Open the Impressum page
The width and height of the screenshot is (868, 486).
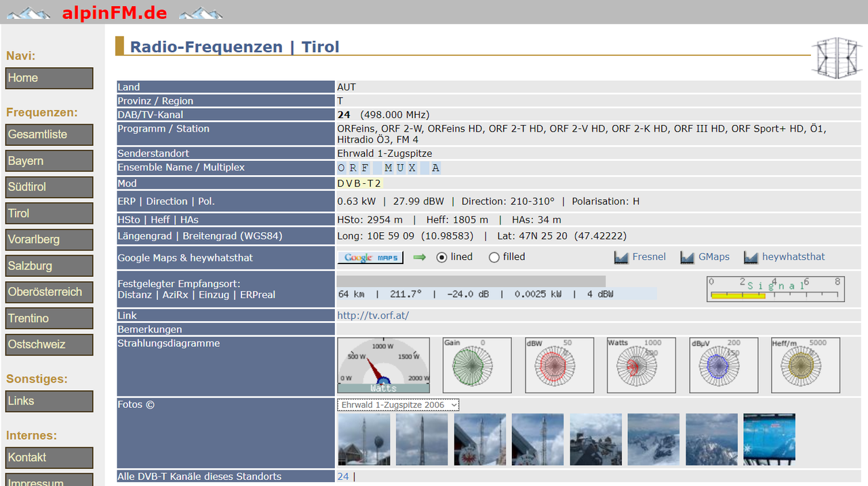(50, 480)
